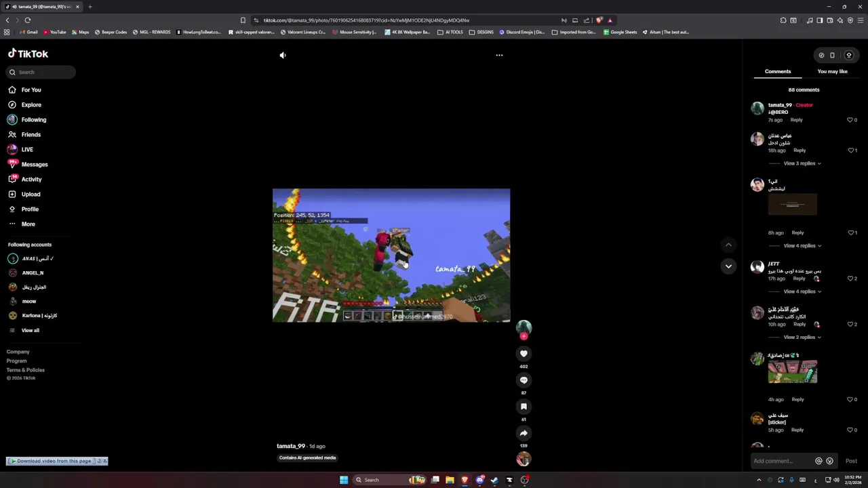
Task: Open Terms & Policies footer link
Action: tap(26, 370)
